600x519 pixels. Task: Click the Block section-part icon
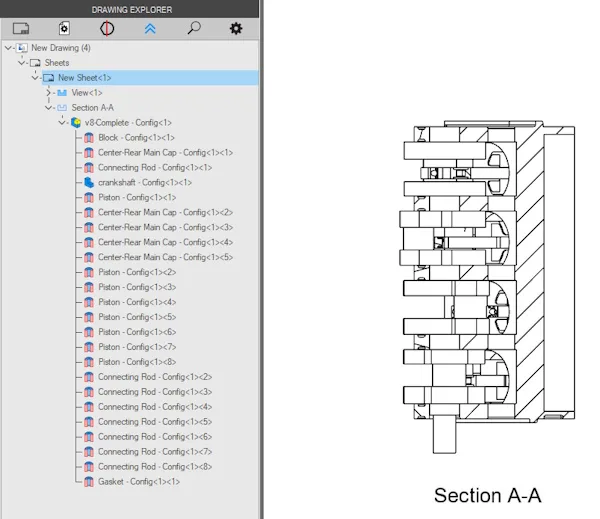click(x=89, y=138)
